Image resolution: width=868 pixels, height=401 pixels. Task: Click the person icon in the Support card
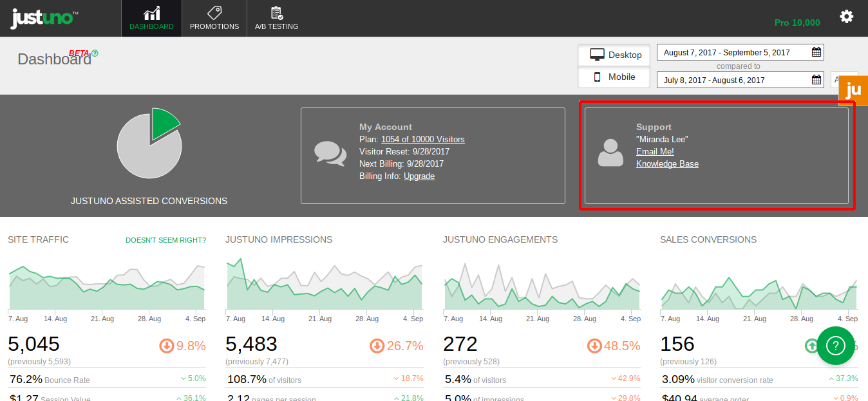pyautogui.click(x=610, y=153)
